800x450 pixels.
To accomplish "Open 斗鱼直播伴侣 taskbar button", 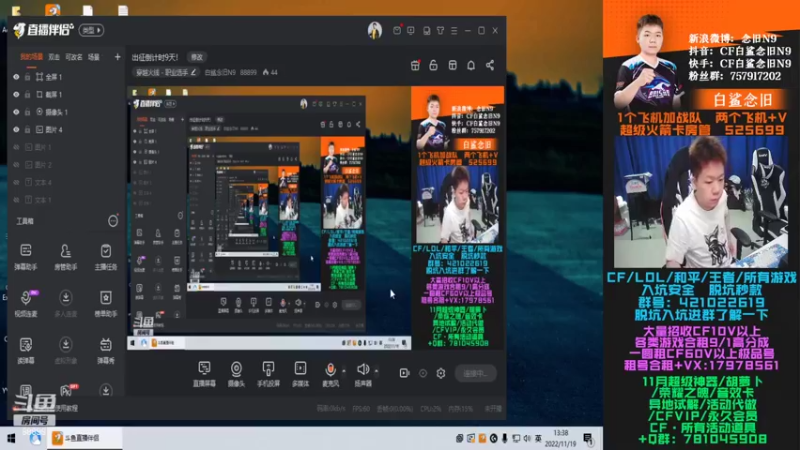I will tap(84, 438).
